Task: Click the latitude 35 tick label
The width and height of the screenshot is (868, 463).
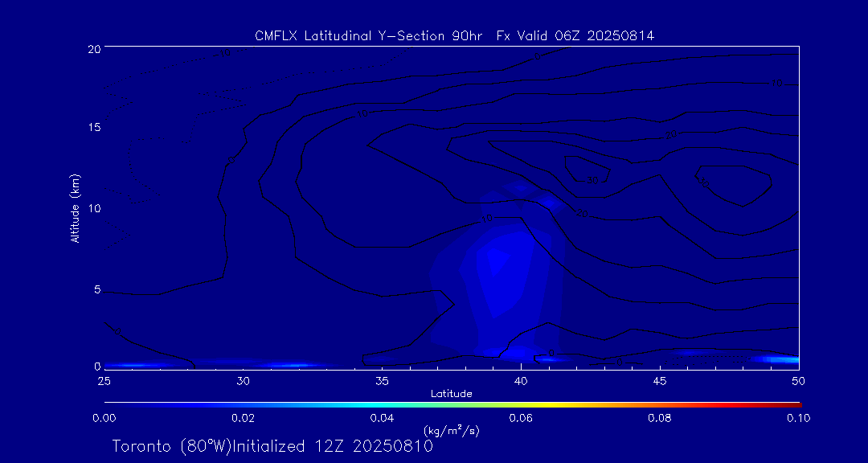Action: pyautogui.click(x=383, y=380)
